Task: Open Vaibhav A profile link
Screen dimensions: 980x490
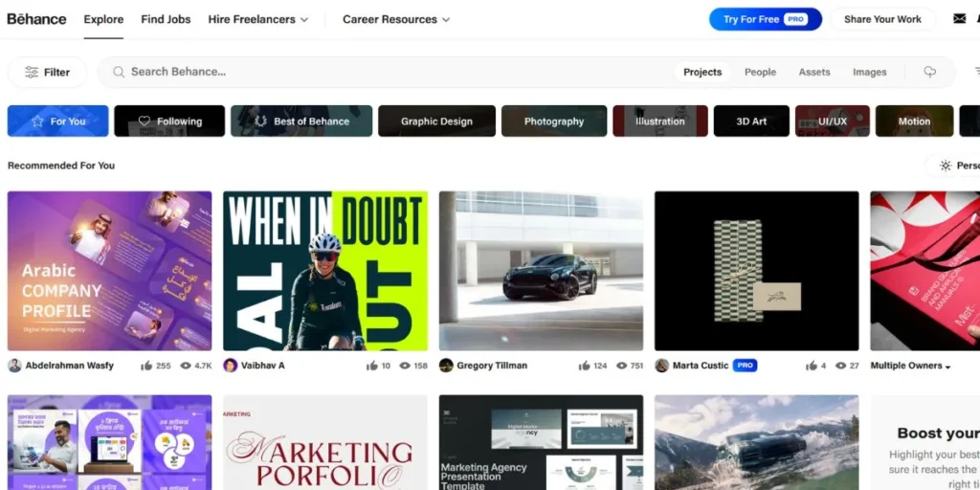Action: [x=262, y=366]
